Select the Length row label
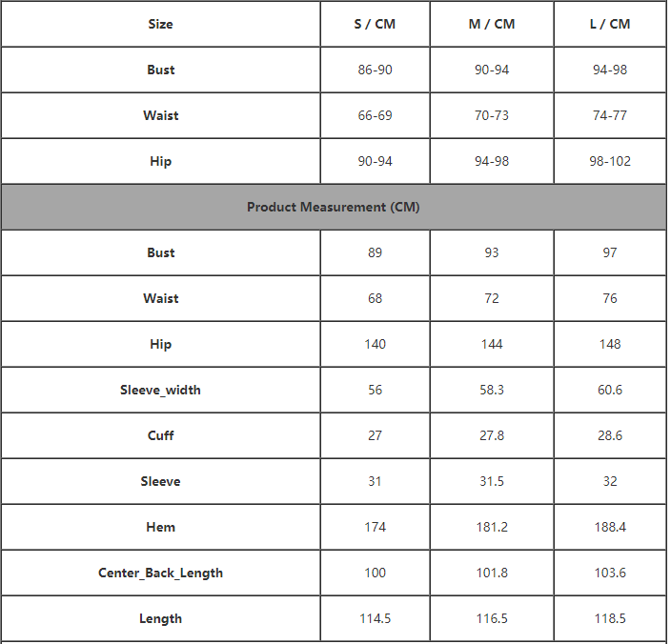 (x=160, y=618)
